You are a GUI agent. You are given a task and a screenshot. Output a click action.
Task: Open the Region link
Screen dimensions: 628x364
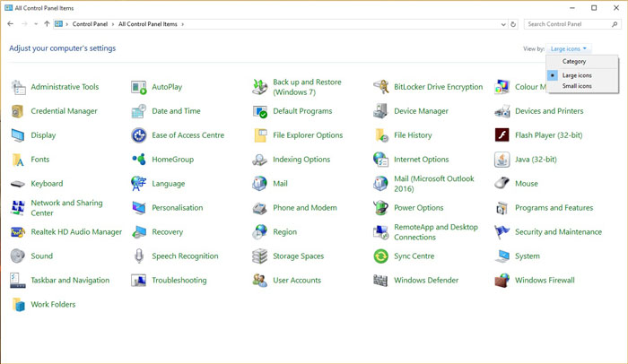tap(284, 232)
